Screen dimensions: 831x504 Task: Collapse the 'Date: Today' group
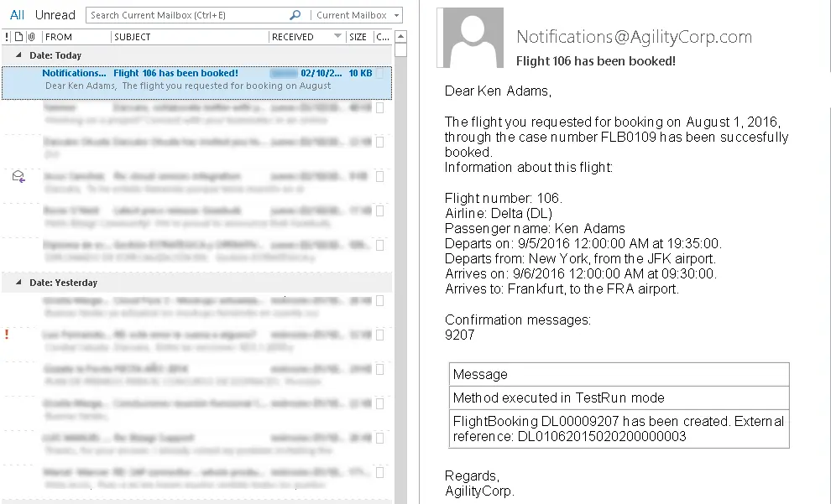click(18, 55)
